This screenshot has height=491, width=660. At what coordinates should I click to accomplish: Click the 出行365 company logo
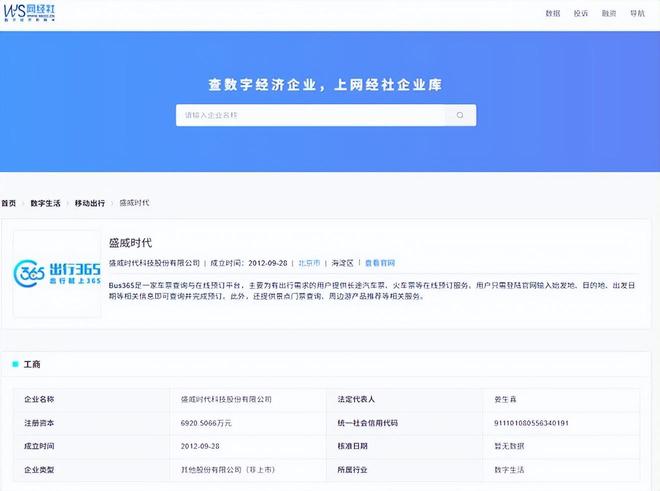click(x=58, y=274)
